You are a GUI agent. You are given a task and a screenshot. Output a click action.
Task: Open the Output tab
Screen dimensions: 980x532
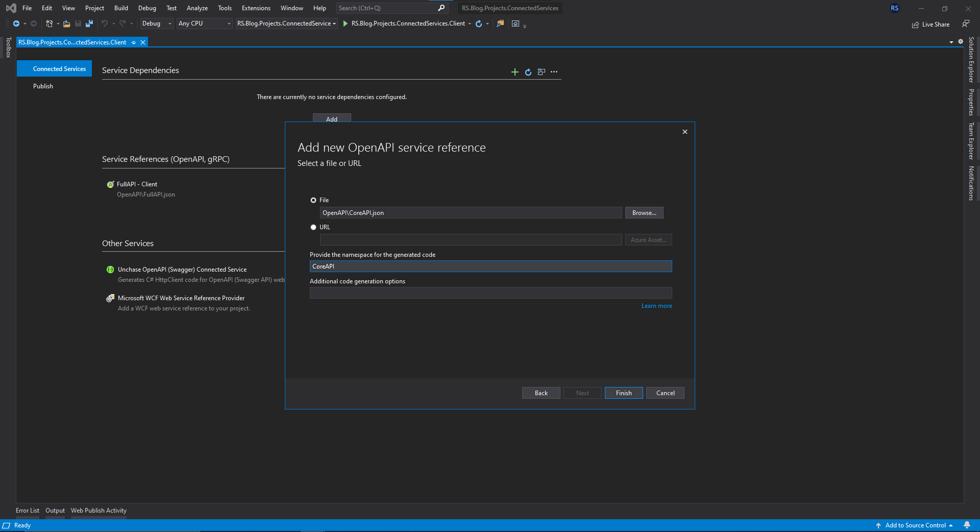55,511
